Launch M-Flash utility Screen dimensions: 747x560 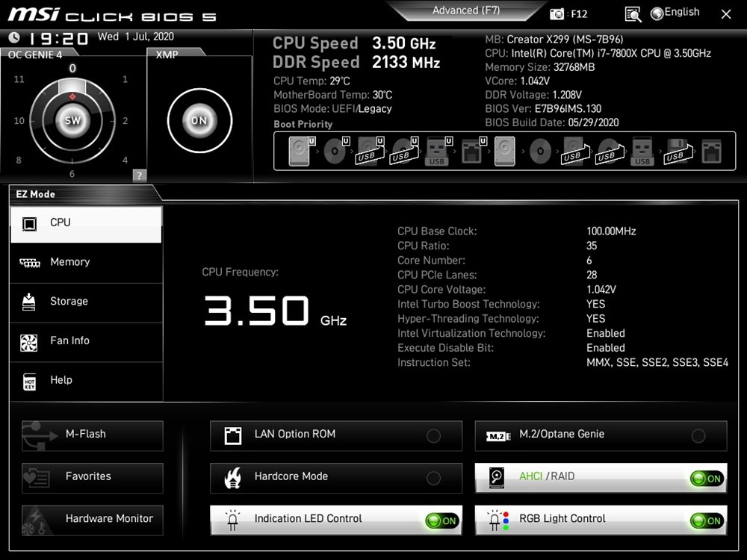[x=93, y=436]
